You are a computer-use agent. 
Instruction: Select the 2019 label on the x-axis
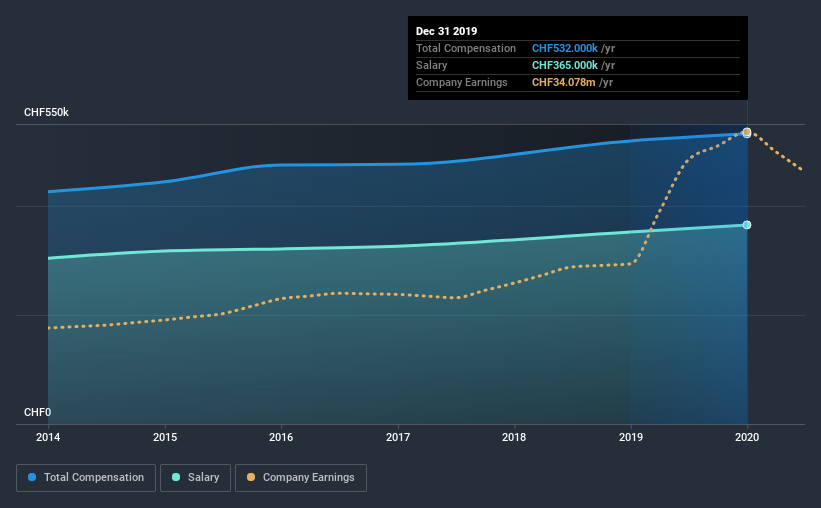coord(631,437)
